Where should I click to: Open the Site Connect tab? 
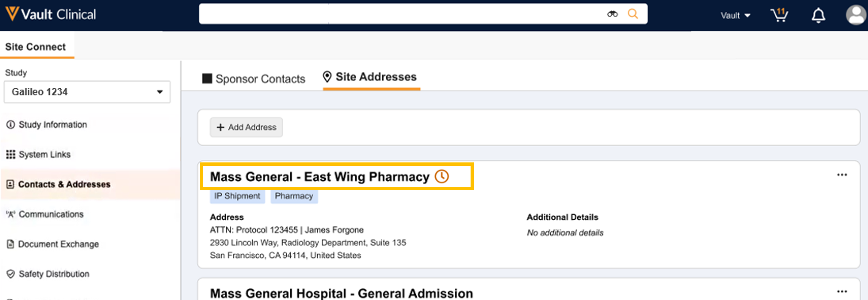click(x=35, y=47)
